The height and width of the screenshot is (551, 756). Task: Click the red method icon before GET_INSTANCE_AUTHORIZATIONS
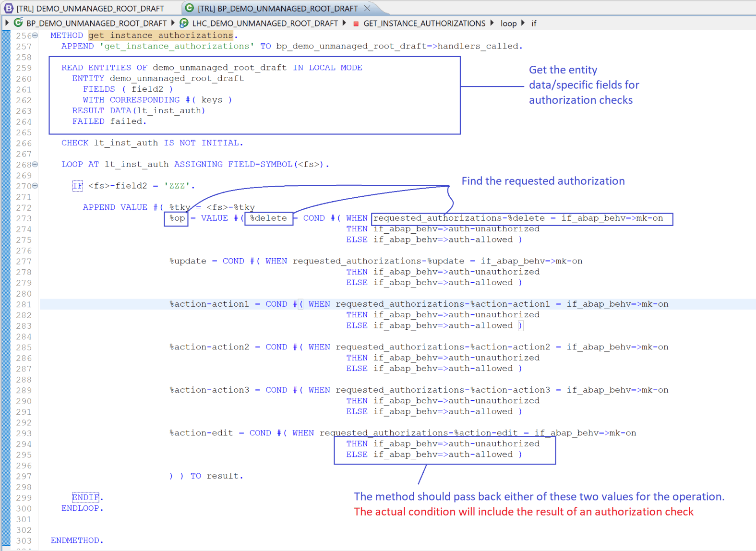356,24
